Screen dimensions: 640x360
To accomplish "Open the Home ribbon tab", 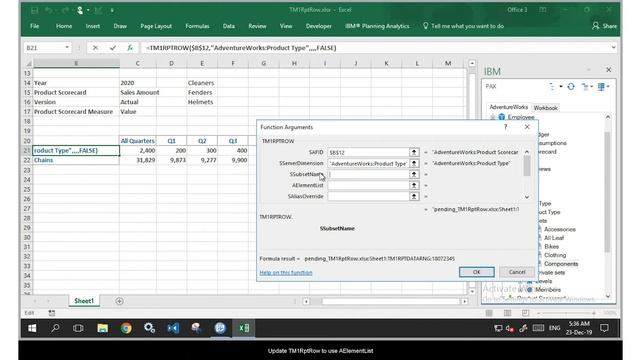I will point(64,26).
